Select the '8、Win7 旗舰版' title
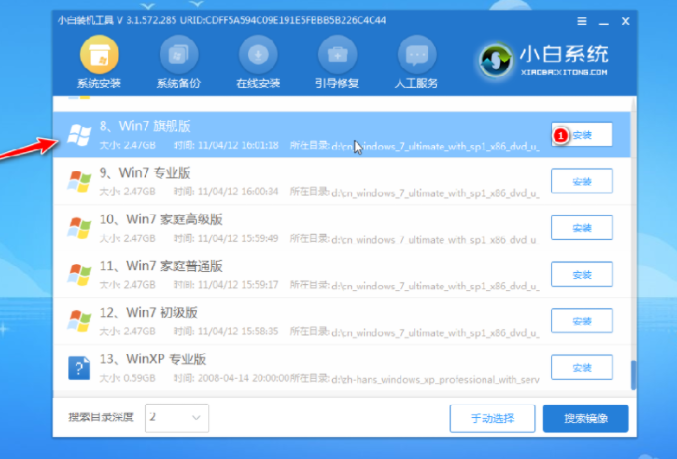Image resolution: width=677 pixels, height=459 pixels. 145,126
